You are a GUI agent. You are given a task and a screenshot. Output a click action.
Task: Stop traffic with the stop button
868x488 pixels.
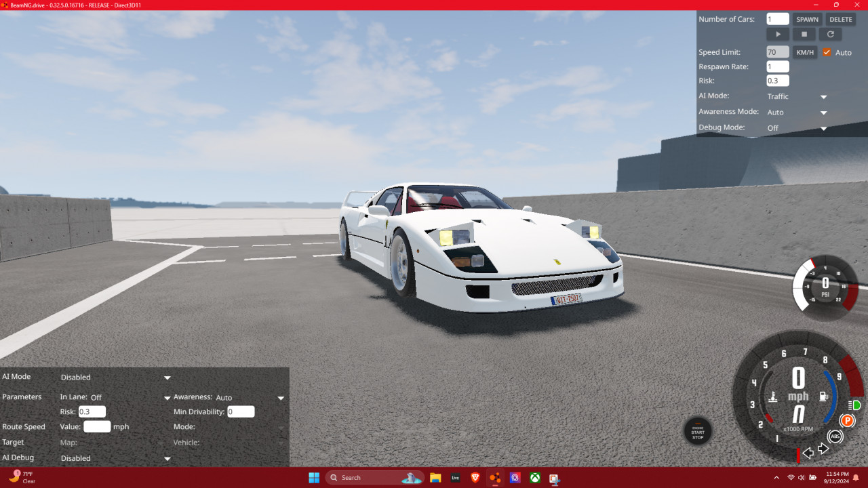point(804,34)
